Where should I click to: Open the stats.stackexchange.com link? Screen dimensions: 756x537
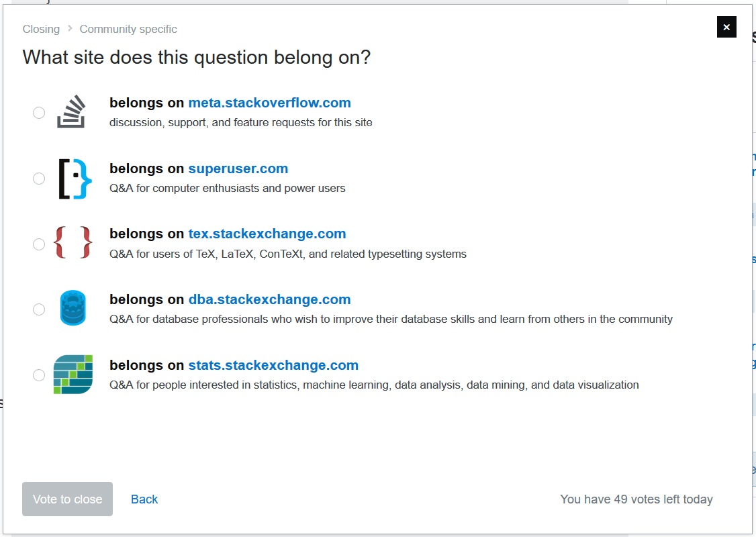273,365
